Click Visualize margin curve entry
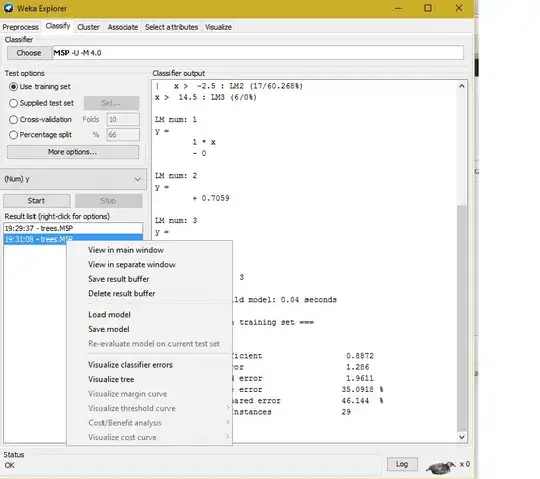 coord(128,394)
